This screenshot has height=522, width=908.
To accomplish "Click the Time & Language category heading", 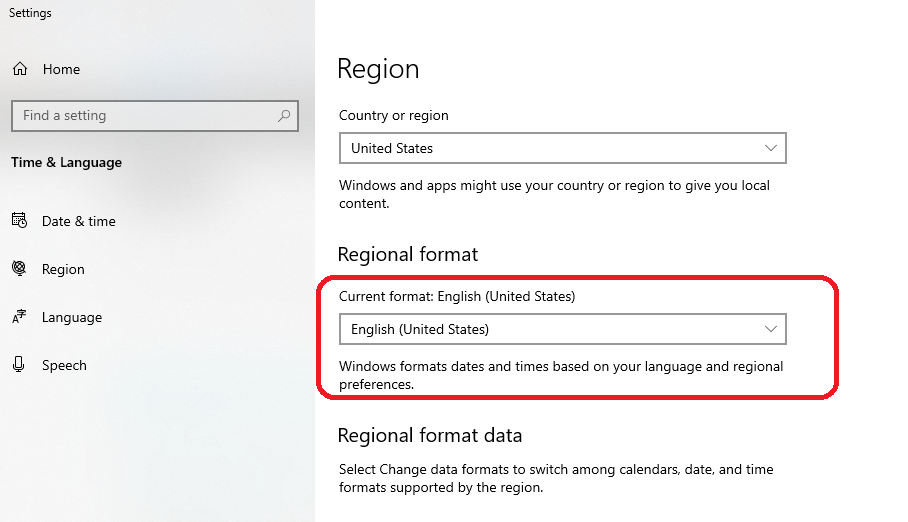I will coord(66,162).
